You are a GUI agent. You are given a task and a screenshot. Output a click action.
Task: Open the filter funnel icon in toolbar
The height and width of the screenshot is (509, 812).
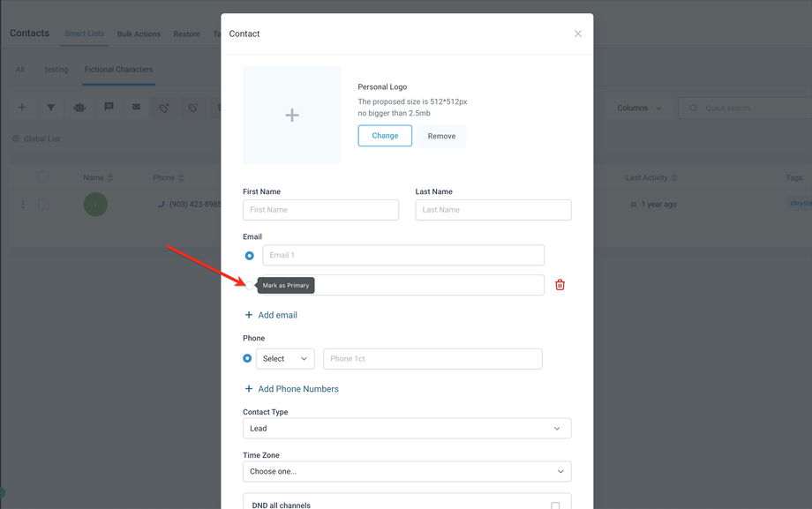tap(51, 108)
